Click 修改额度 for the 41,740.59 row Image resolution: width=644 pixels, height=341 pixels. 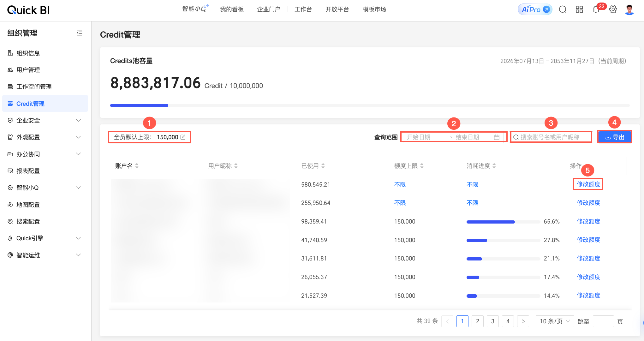tap(588, 240)
